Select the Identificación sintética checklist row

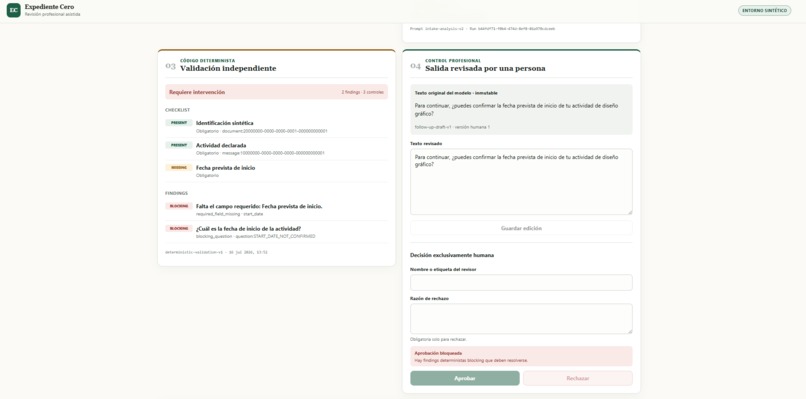277,126
